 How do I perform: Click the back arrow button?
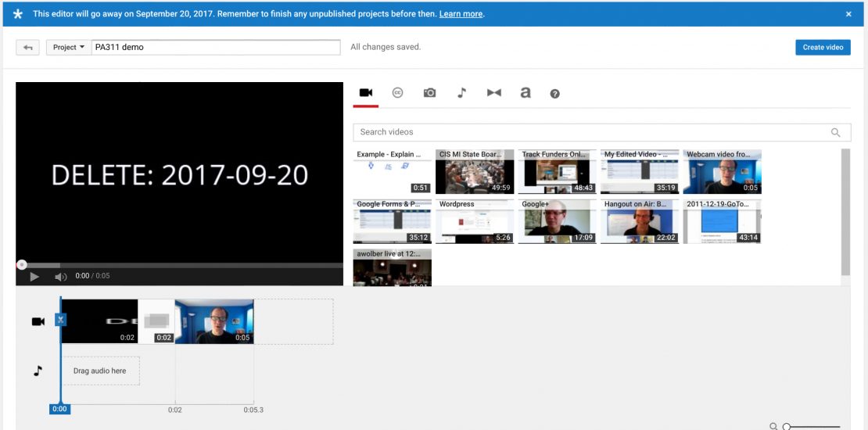coord(28,48)
